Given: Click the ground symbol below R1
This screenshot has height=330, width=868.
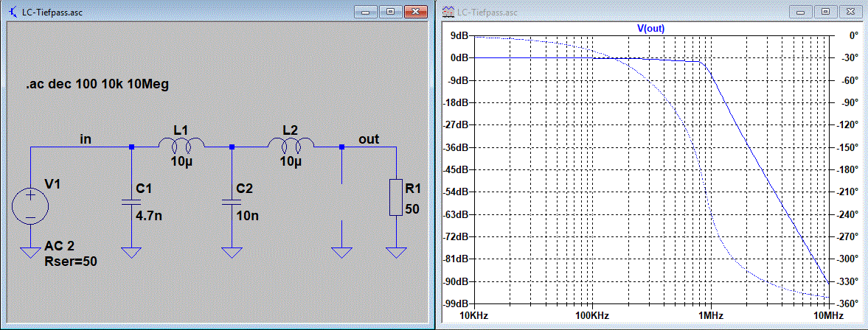Looking at the screenshot, I should pyautogui.click(x=396, y=253).
